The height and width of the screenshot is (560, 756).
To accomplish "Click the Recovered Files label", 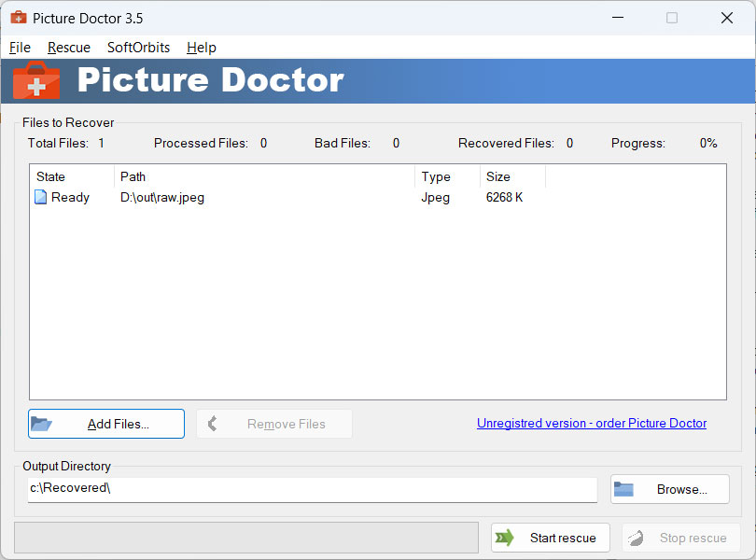I will point(506,143).
